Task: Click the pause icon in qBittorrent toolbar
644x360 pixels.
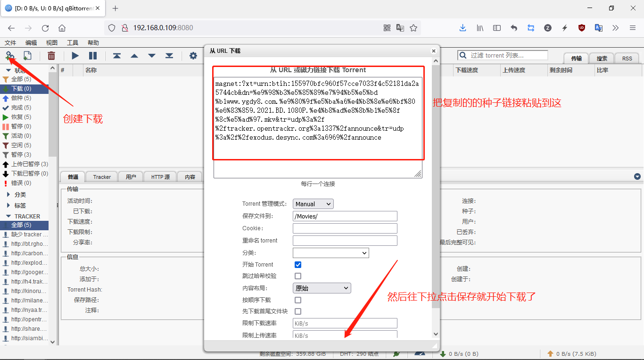Action: (x=93, y=56)
